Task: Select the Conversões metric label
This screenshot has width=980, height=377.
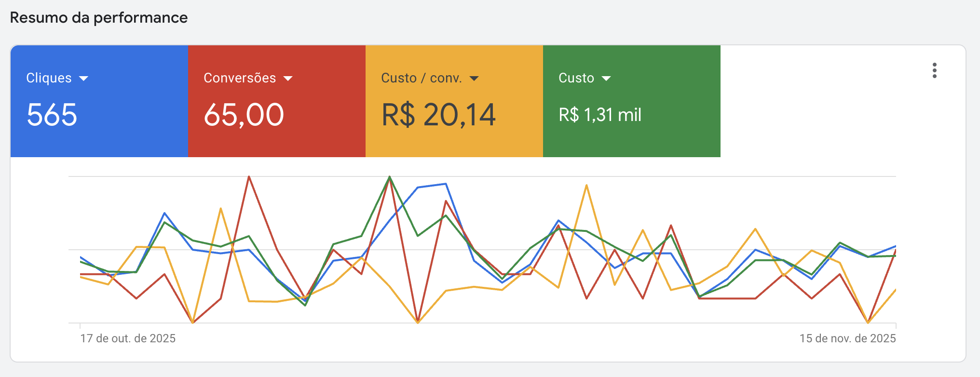Action: pyautogui.click(x=240, y=78)
